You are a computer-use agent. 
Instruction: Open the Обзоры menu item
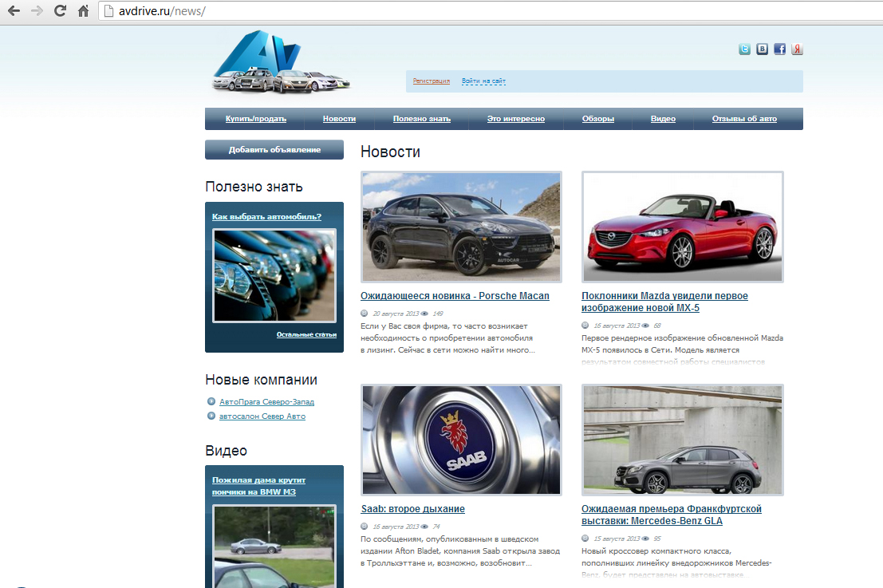click(598, 119)
